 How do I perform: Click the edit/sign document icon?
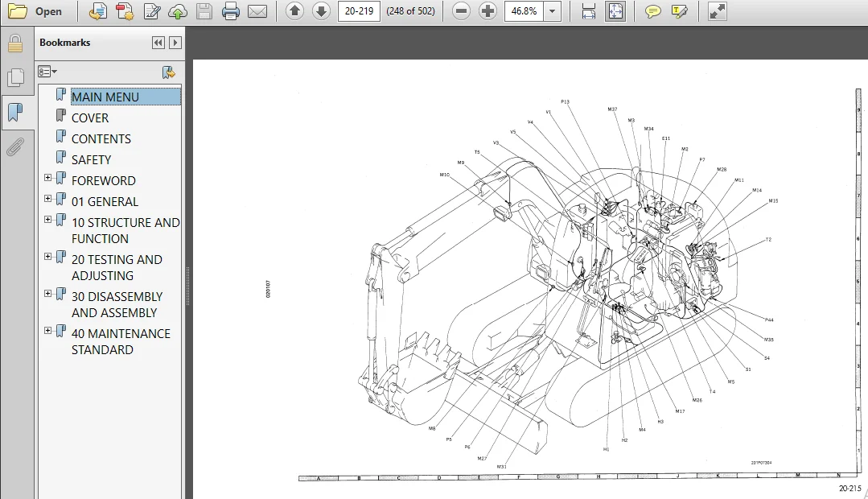(152, 11)
